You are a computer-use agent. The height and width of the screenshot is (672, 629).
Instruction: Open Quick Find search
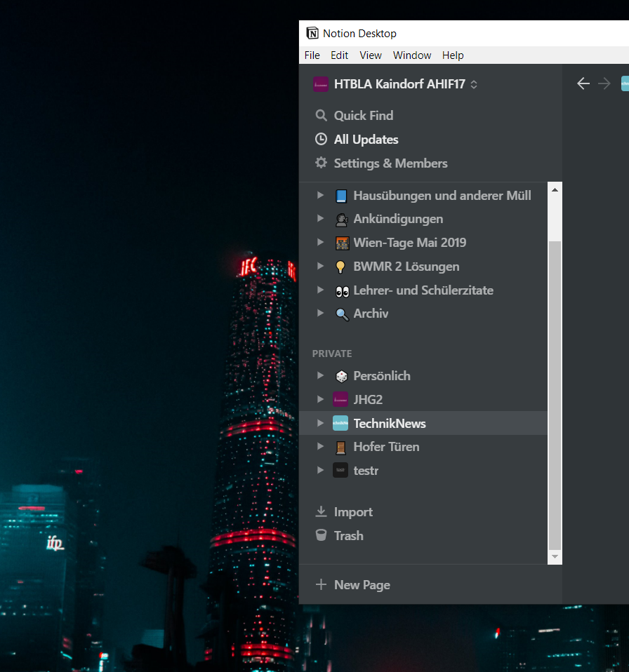(364, 115)
